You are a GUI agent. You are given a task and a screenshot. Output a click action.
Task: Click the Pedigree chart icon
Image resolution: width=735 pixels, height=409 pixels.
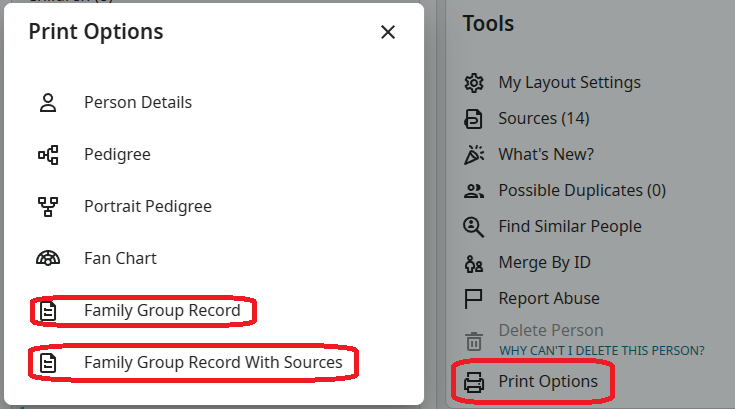[48, 155]
